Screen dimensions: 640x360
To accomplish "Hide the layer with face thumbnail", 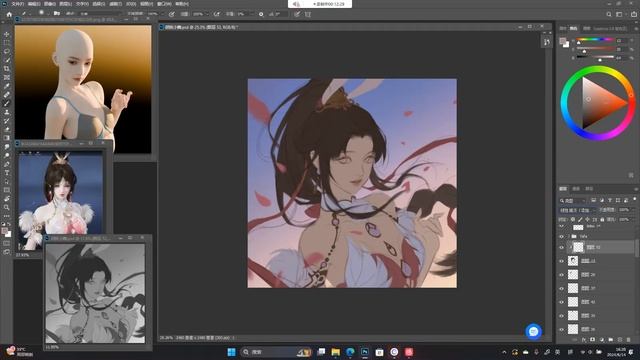I will [562, 261].
